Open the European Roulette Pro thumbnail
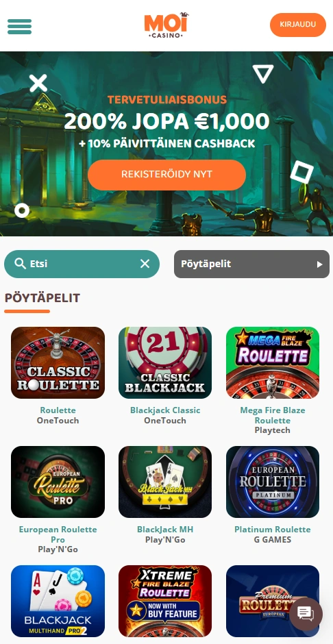Image resolution: width=333 pixels, height=644 pixels. 58,482
